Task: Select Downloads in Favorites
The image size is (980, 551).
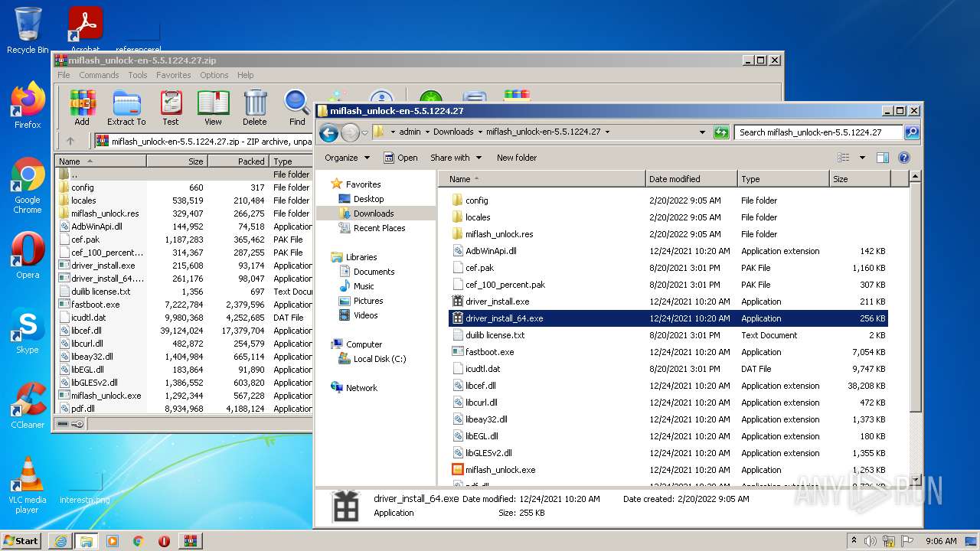Action: 374,214
